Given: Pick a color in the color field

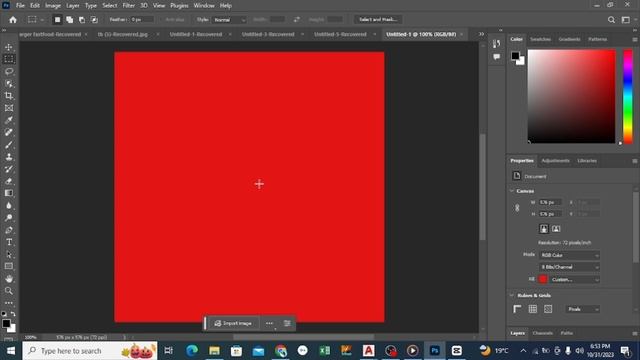Looking at the screenshot, I should click(571, 96).
